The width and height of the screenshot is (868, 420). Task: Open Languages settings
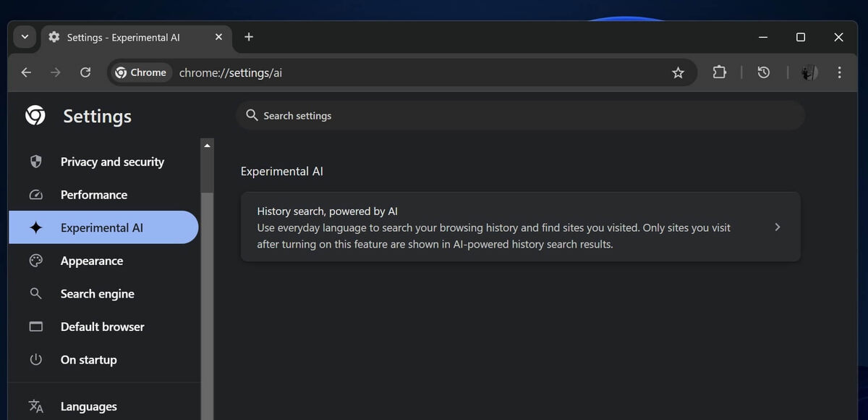(88, 407)
